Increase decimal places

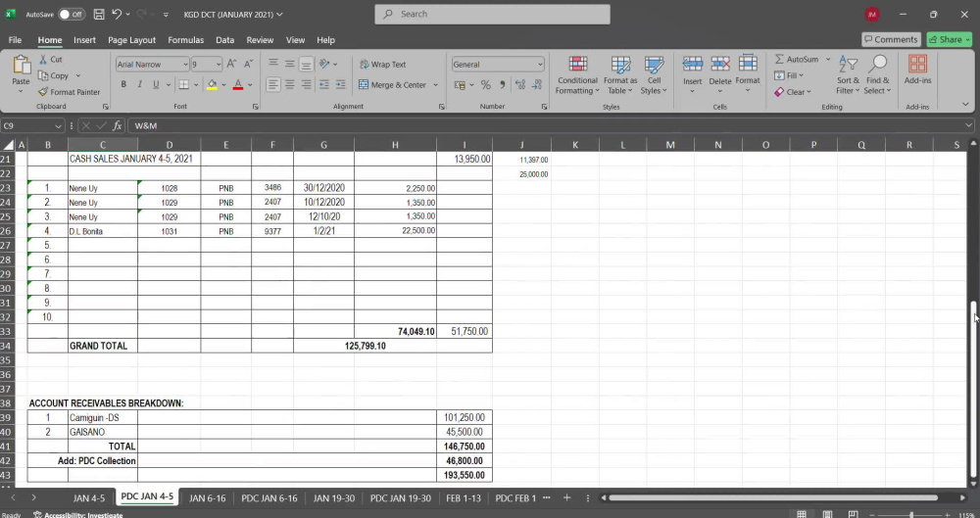pyautogui.click(x=520, y=85)
